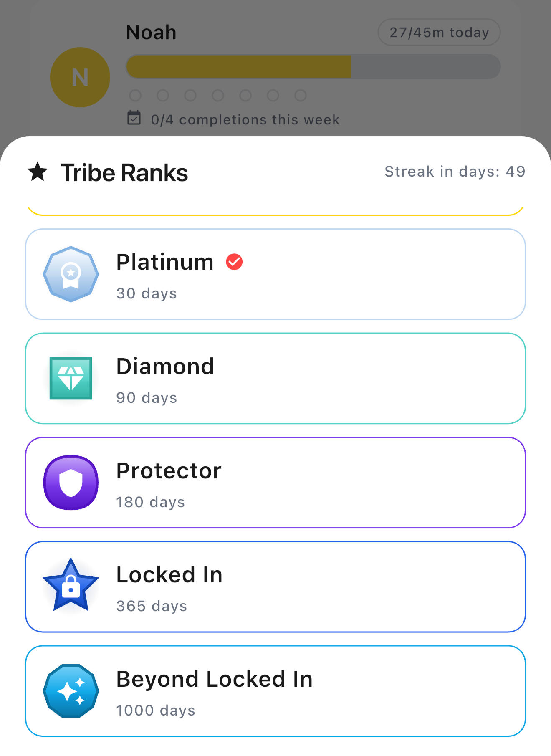Click Noah's daily progress bar

click(313, 66)
